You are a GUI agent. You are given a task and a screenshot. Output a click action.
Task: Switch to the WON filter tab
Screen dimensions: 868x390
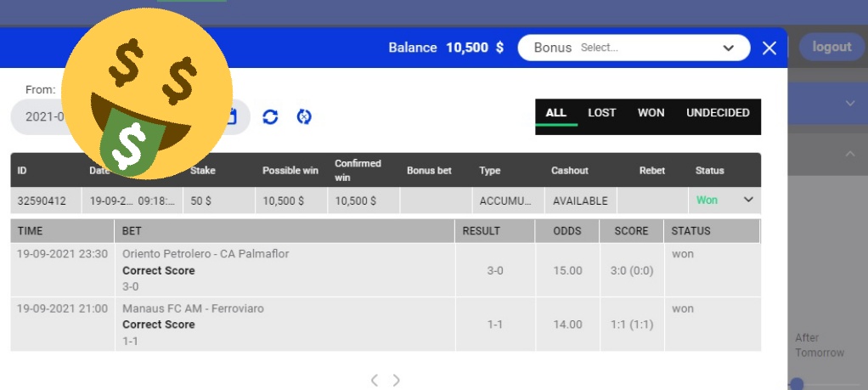(651, 113)
